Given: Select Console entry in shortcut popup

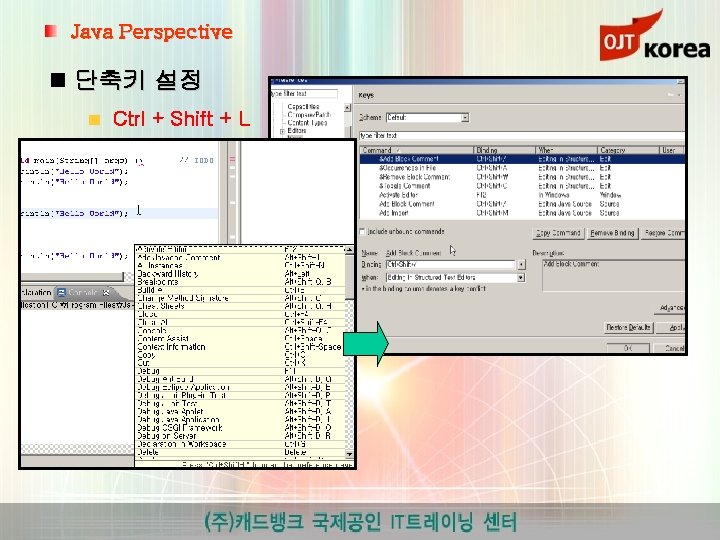Looking at the screenshot, I should pyautogui.click(x=240, y=331).
